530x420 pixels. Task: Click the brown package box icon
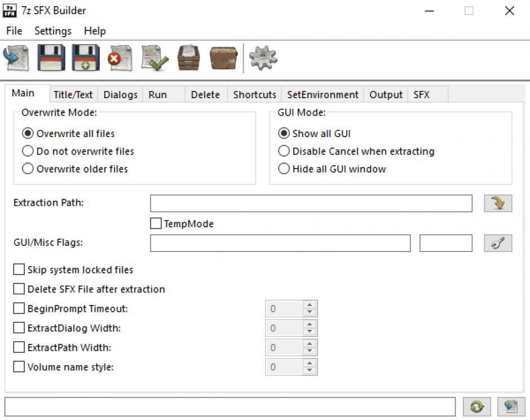coord(223,58)
